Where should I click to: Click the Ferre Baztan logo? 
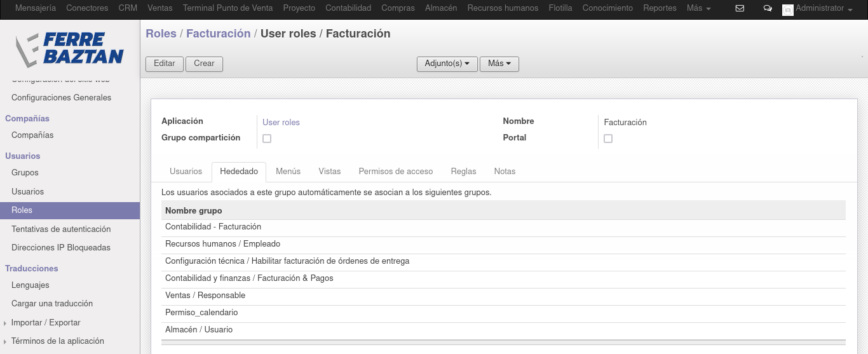(x=69, y=50)
